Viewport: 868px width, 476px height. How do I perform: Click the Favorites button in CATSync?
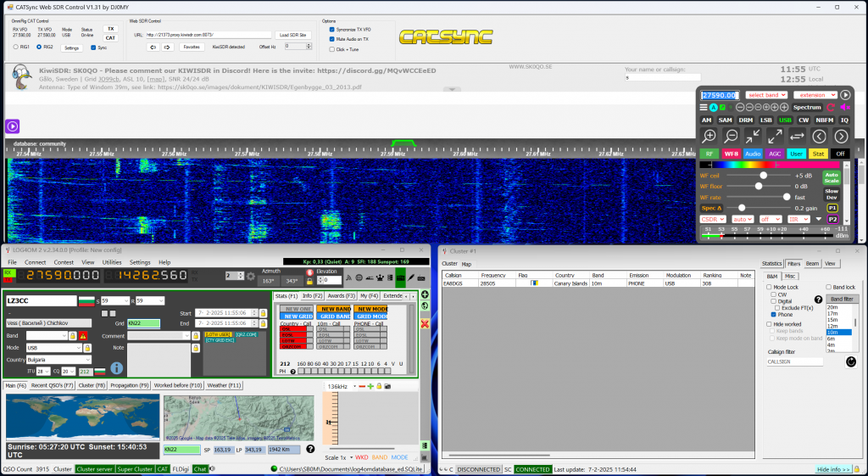(192, 48)
